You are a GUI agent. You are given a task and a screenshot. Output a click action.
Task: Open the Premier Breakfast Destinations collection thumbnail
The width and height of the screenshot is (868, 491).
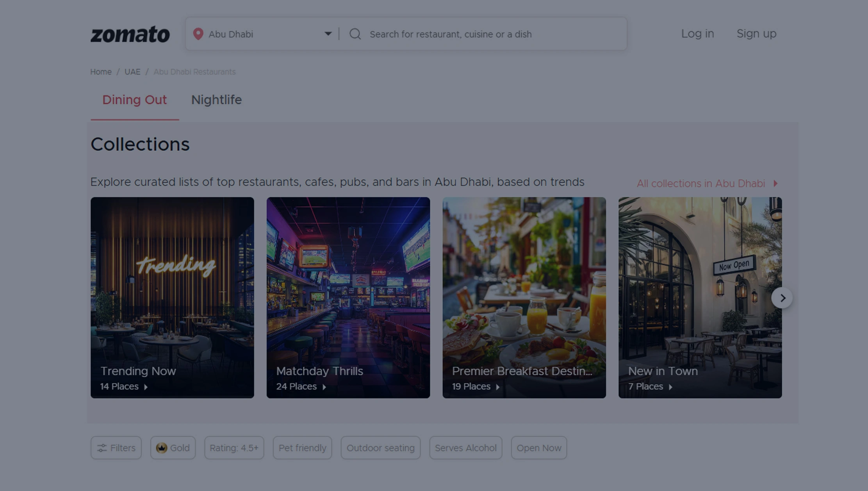tap(524, 297)
